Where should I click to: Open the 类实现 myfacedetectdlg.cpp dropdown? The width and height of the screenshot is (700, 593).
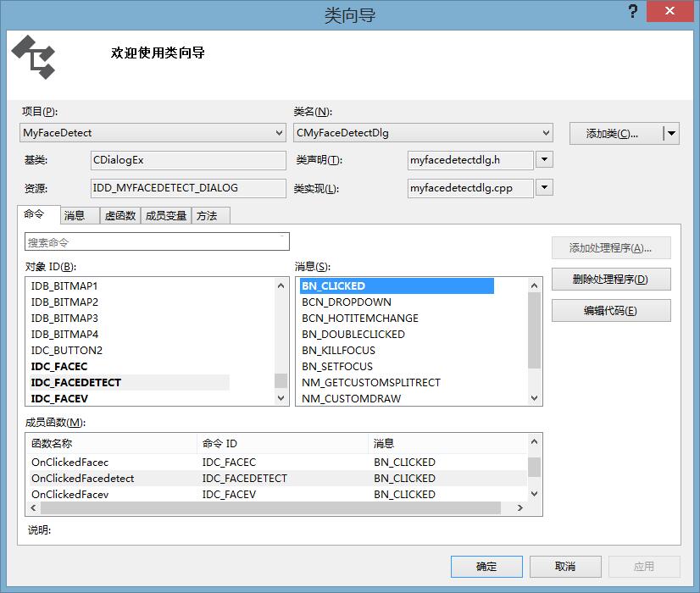pyautogui.click(x=544, y=188)
